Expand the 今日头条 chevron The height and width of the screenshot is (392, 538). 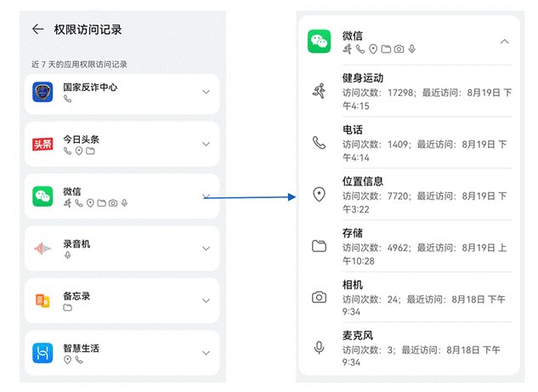pyautogui.click(x=206, y=145)
